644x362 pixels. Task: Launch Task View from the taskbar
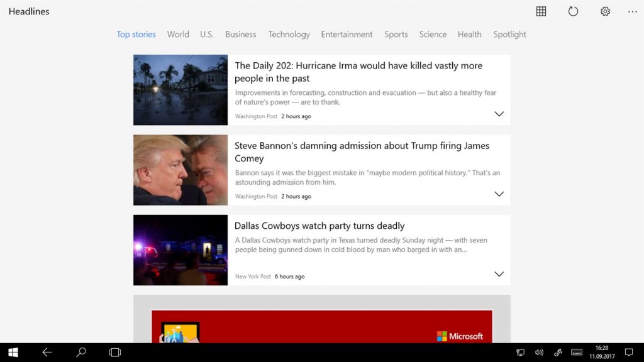[114, 352]
